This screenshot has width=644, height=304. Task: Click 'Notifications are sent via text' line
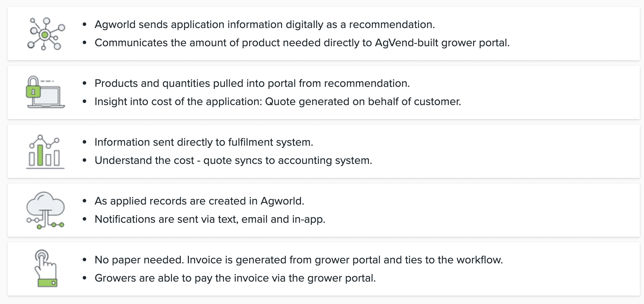point(210,219)
